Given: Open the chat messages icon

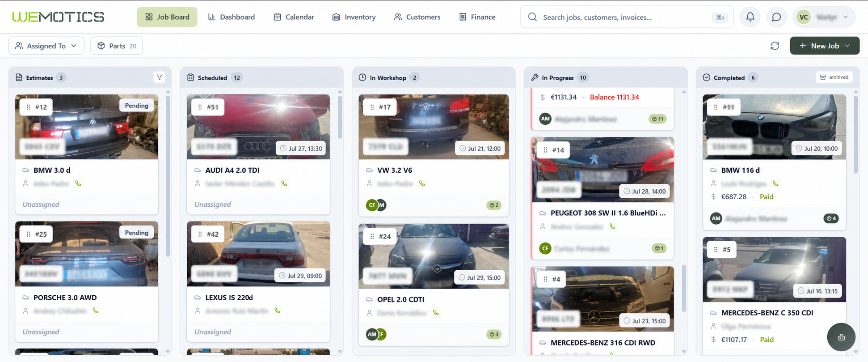Looking at the screenshot, I should coord(776,17).
